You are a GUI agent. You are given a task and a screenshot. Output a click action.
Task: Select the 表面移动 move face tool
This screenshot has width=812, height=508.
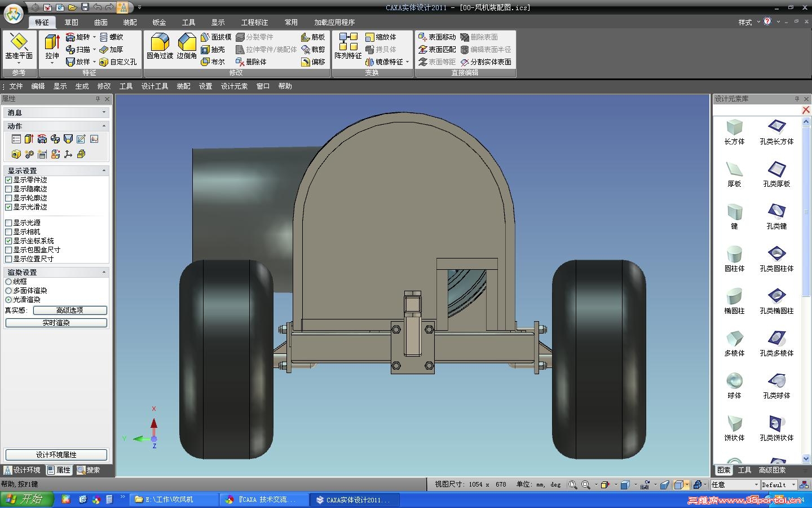coord(437,37)
